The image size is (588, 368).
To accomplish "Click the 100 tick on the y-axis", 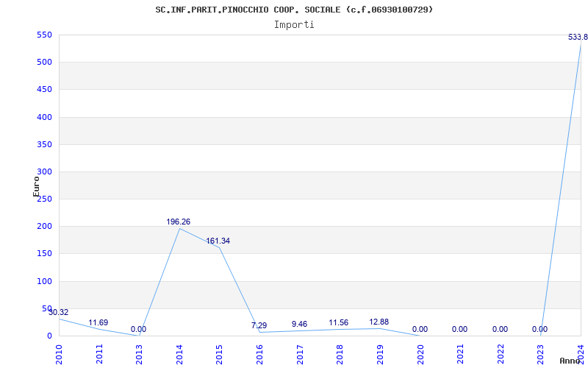I will click(x=44, y=281).
